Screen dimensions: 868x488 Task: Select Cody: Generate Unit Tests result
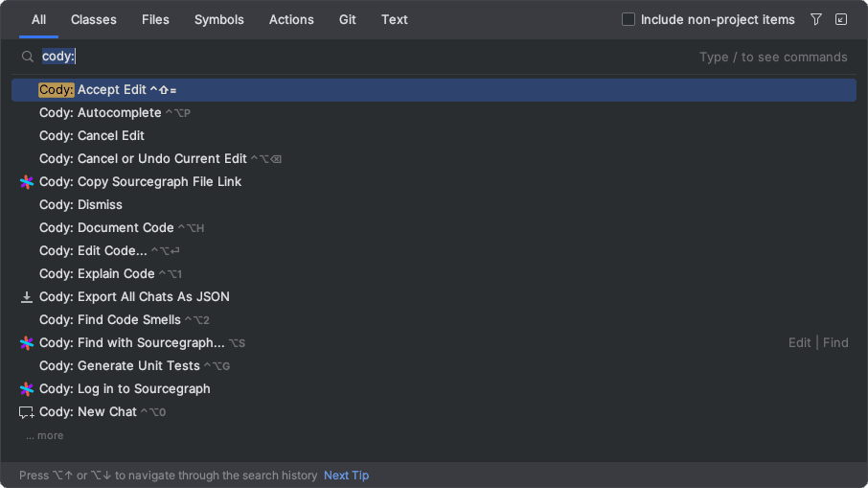[434, 365]
